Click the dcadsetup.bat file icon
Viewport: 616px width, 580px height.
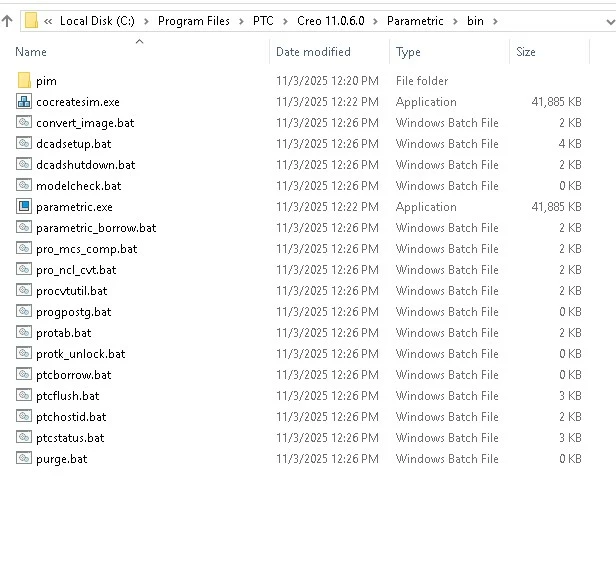pos(24,143)
